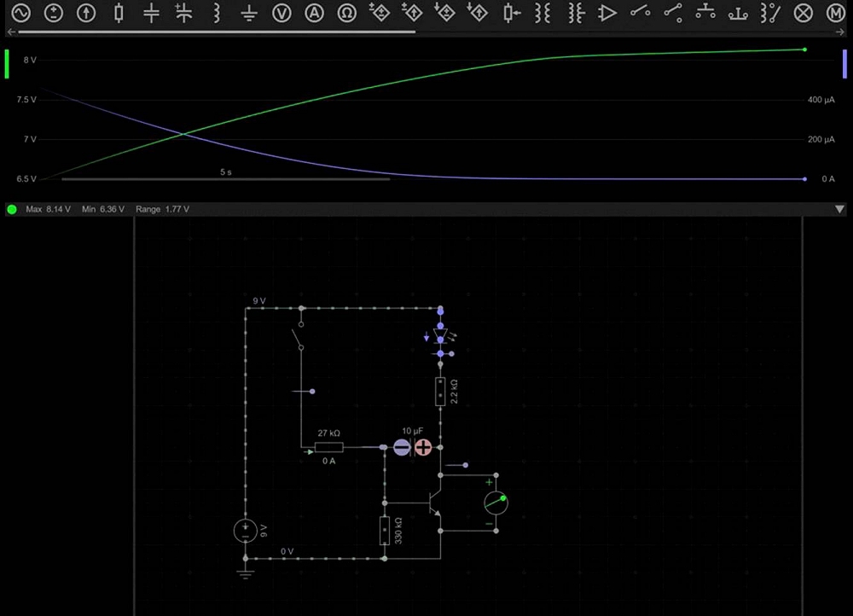Select the ohmmeter component icon
The image size is (853, 616).
347,13
